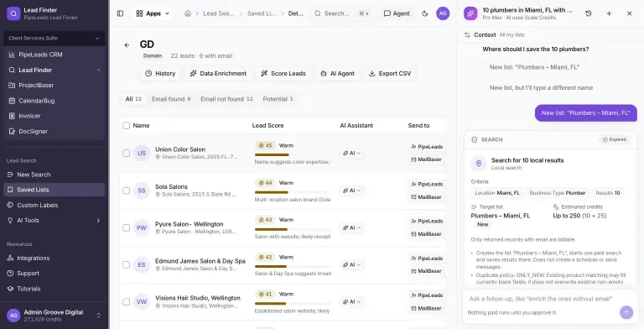Go back with the arrow icon

(x=127, y=45)
